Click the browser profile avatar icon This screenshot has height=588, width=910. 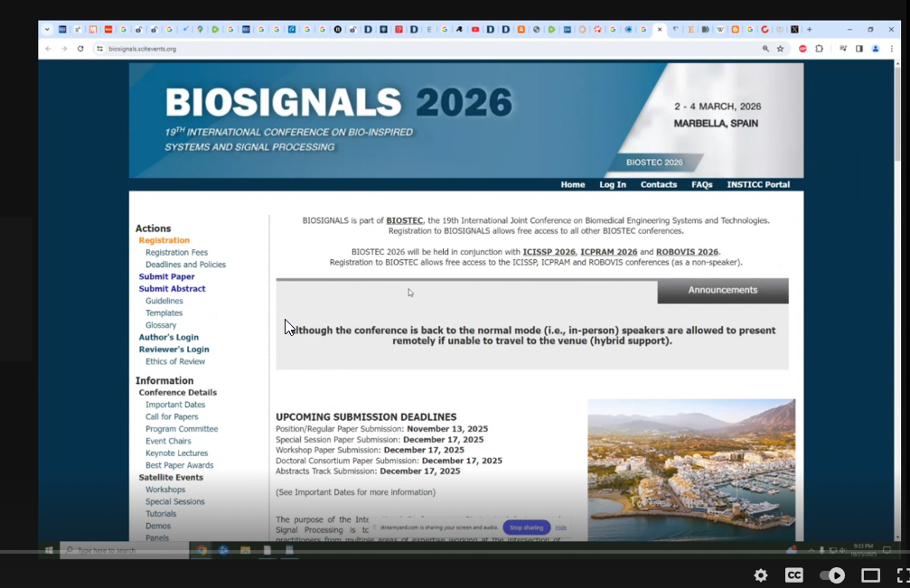(x=875, y=49)
